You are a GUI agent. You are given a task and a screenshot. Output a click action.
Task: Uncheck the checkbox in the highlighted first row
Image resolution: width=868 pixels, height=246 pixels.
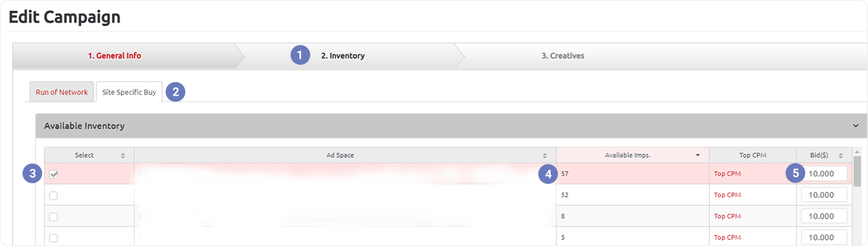(x=53, y=174)
